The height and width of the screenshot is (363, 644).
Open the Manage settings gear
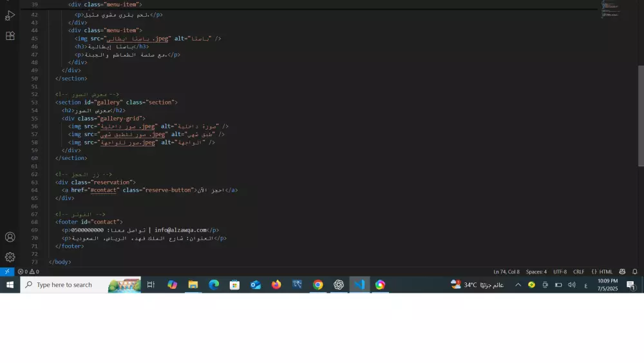coord(10,257)
